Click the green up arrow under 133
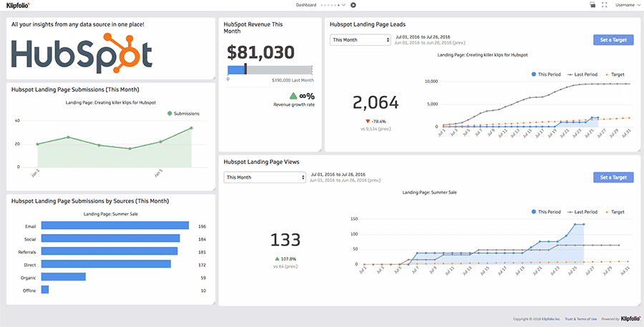 277,259
